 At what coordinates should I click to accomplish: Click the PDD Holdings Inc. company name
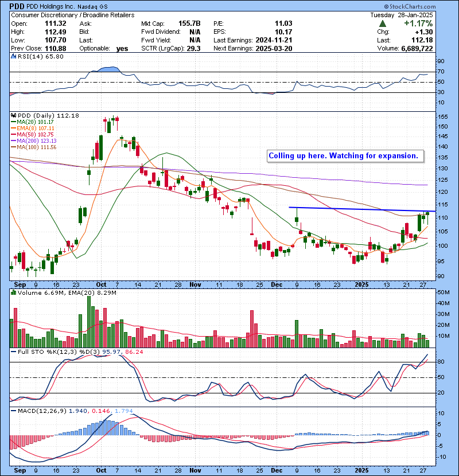(x=51, y=6)
